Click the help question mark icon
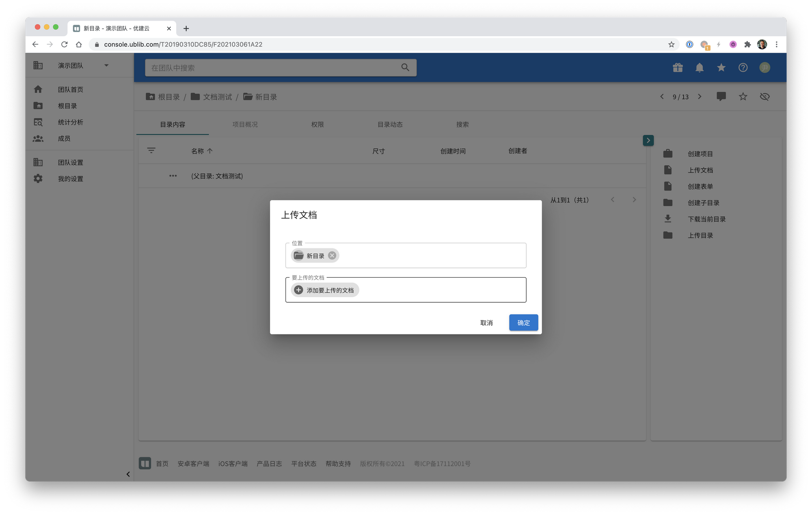812x515 pixels. [x=743, y=68]
